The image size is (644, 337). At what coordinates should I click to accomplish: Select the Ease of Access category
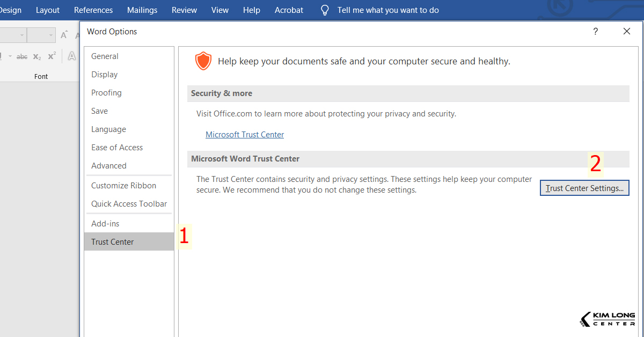pos(117,147)
